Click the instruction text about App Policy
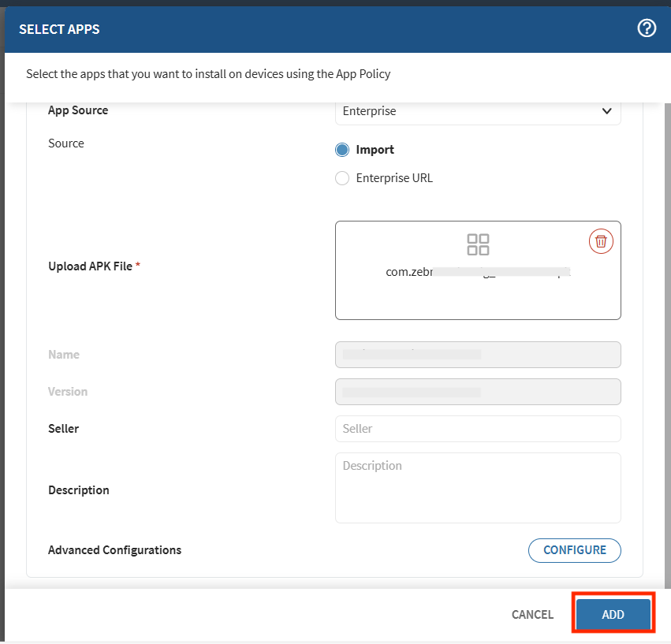 coord(208,74)
